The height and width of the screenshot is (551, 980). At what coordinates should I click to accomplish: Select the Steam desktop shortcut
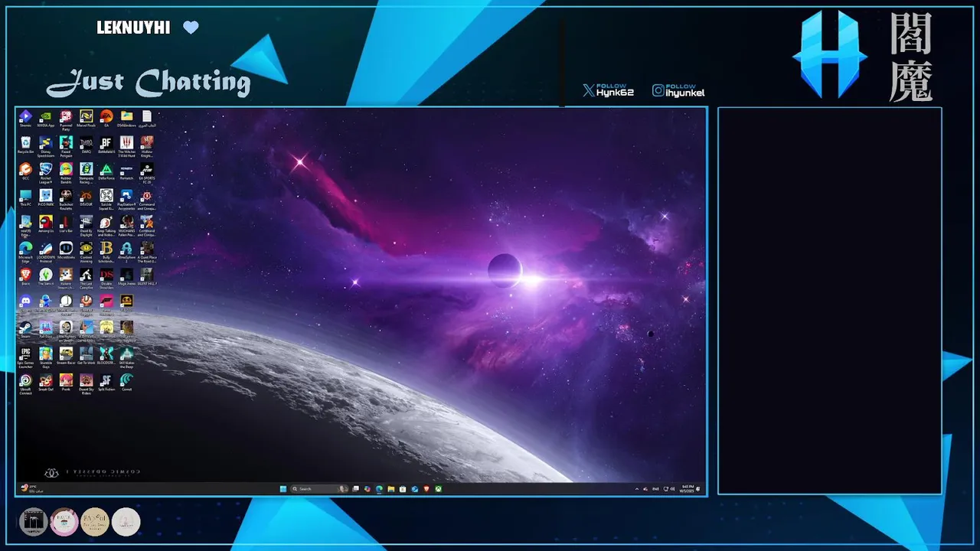[25, 328]
